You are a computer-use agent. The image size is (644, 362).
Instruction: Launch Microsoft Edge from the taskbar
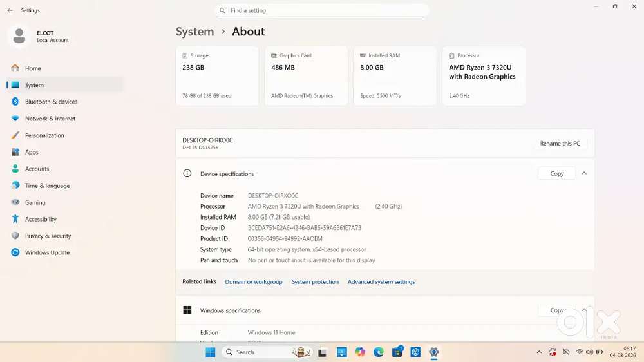(379, 352)
